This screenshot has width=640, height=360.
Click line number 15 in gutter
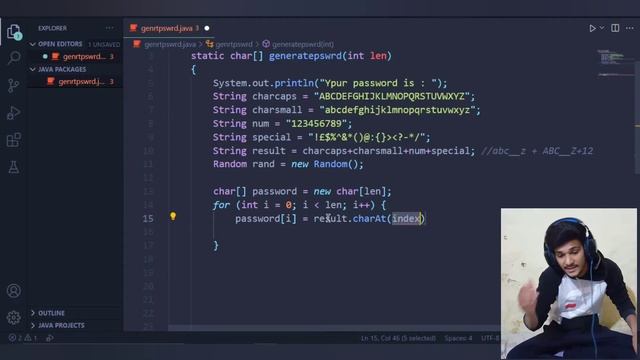click(148, 219)
